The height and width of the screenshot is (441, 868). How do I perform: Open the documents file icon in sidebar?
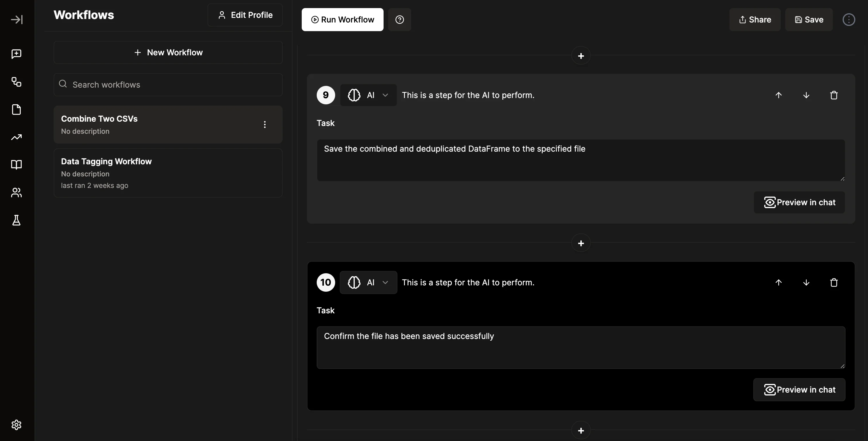click(16, 110)
